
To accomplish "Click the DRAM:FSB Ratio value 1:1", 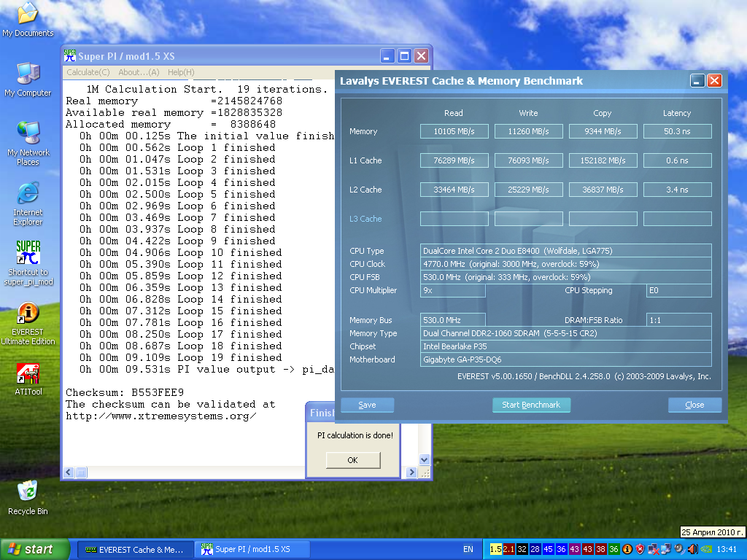I will click(x=679, y=320).
